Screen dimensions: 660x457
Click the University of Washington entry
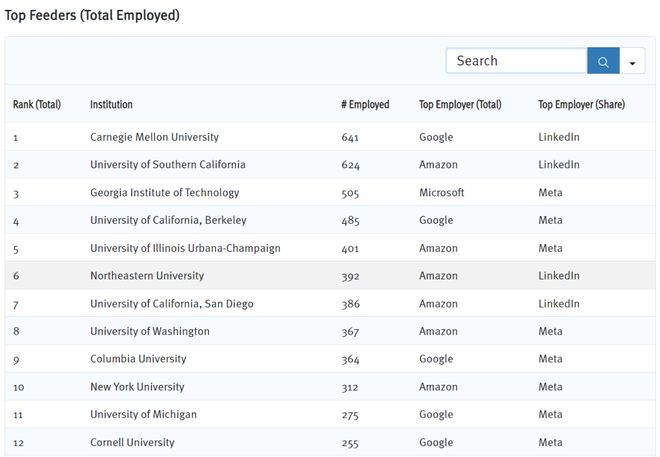(x=149, y=331)
